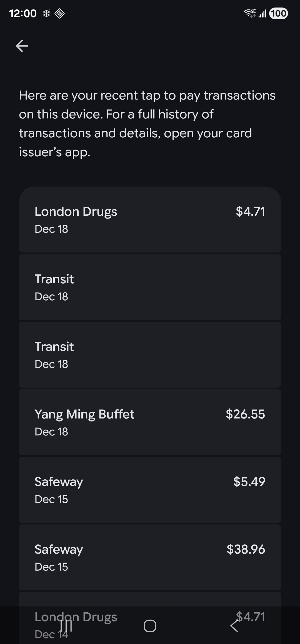Tap the cellular signal bars icon
The image size is (300, 644).
tap(262, 13)
